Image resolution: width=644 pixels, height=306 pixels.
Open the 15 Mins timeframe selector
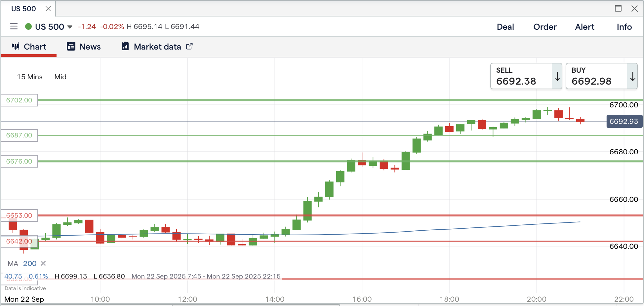(x=30, y=77)
